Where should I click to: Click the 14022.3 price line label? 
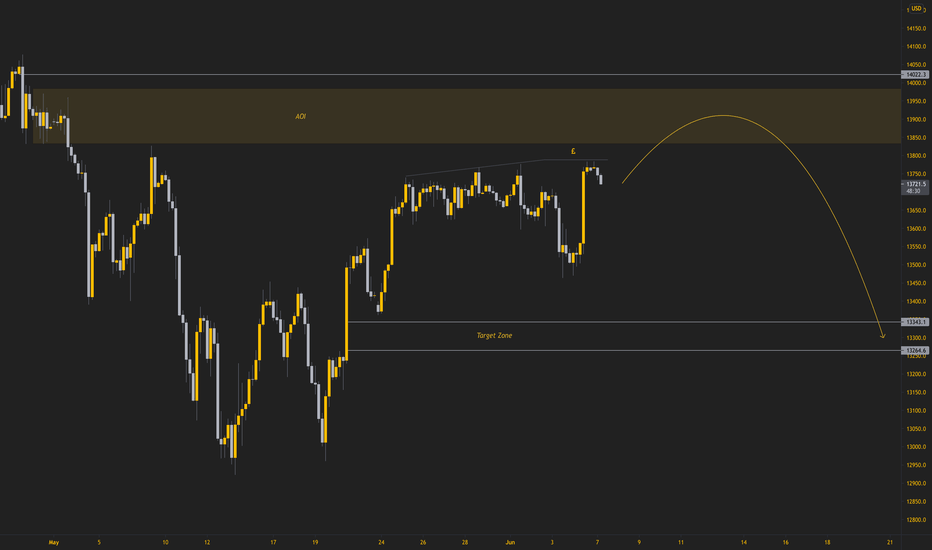(915, 74)
